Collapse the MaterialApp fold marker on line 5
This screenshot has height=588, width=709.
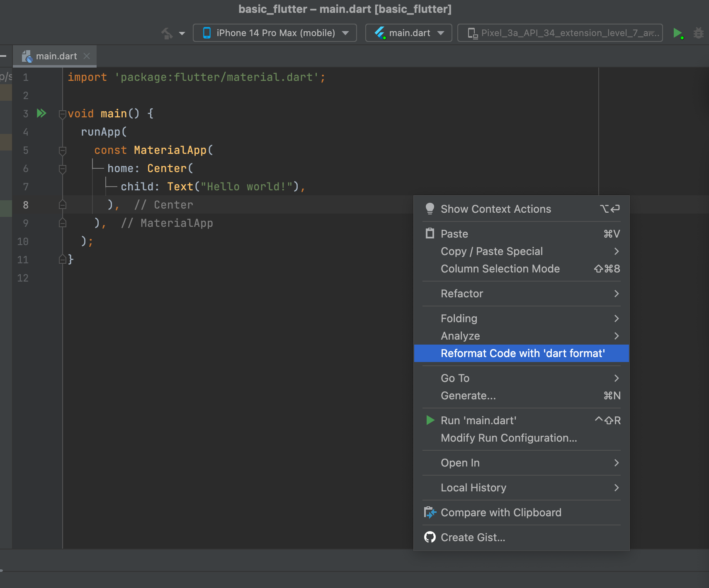[x=63, y=151]
